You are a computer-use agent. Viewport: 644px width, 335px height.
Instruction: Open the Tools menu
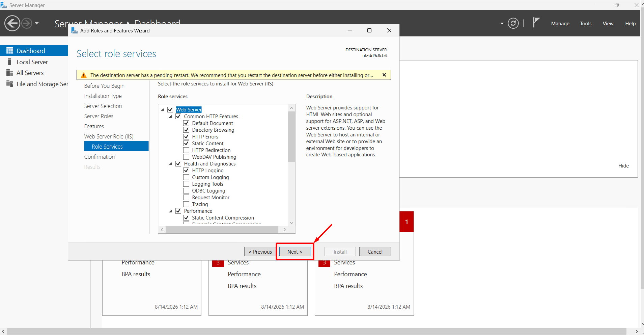coord(586,24)
